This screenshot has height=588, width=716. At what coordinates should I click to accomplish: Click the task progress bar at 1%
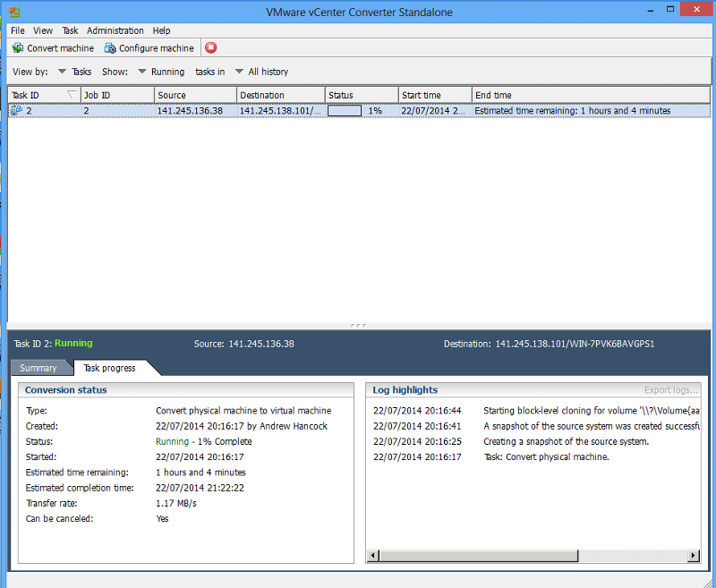click(345, 110)
